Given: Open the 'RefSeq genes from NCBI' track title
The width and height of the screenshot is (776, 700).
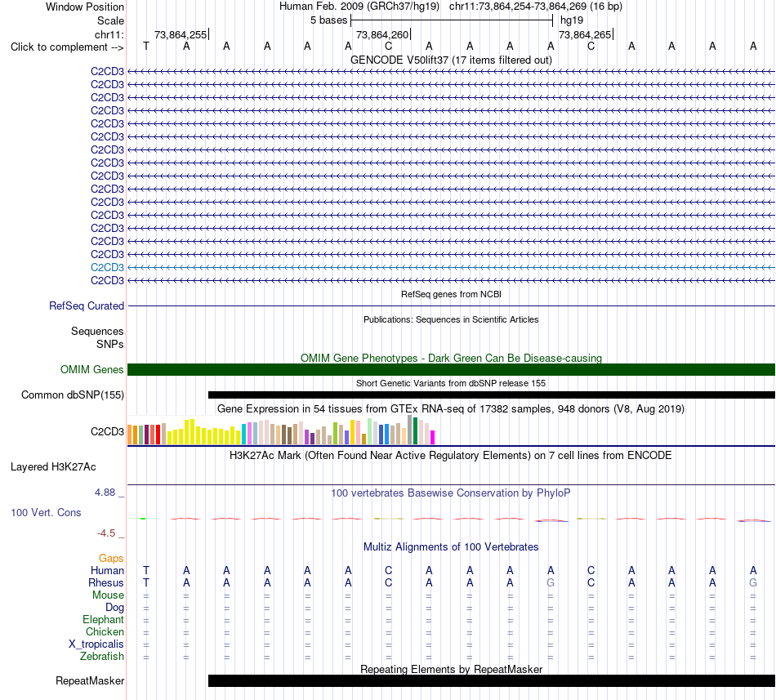Looking at the screenshot, I should [x=451, y=294].
